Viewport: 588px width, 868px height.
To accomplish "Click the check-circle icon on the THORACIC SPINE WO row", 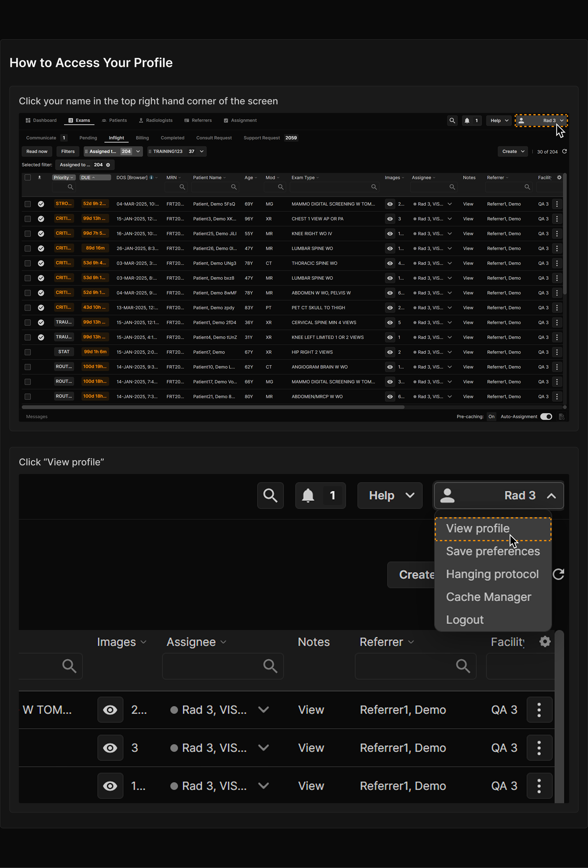I will pyautogui.click(x=41, y=263).
